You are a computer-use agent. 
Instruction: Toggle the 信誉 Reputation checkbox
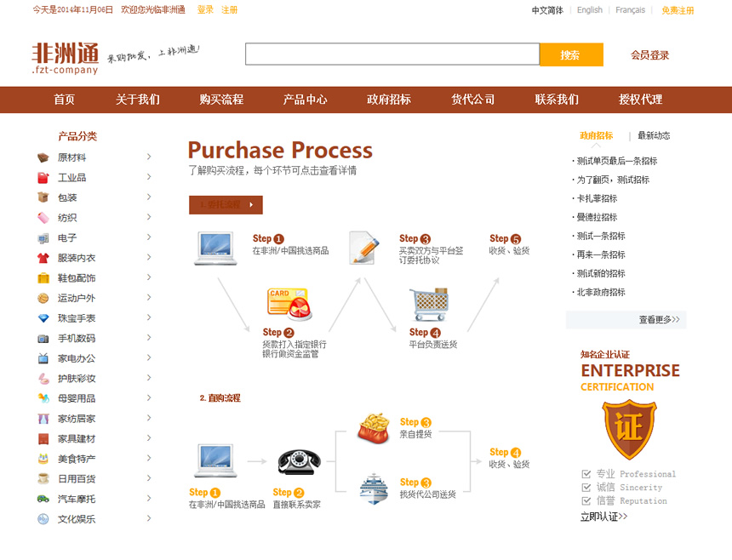pos(586,501)
